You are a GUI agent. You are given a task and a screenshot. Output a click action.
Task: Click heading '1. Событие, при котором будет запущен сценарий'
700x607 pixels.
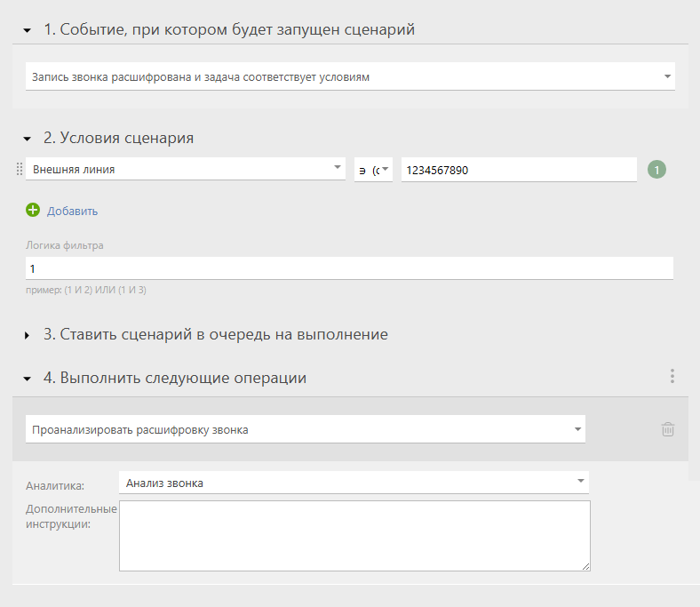point(229,29)
